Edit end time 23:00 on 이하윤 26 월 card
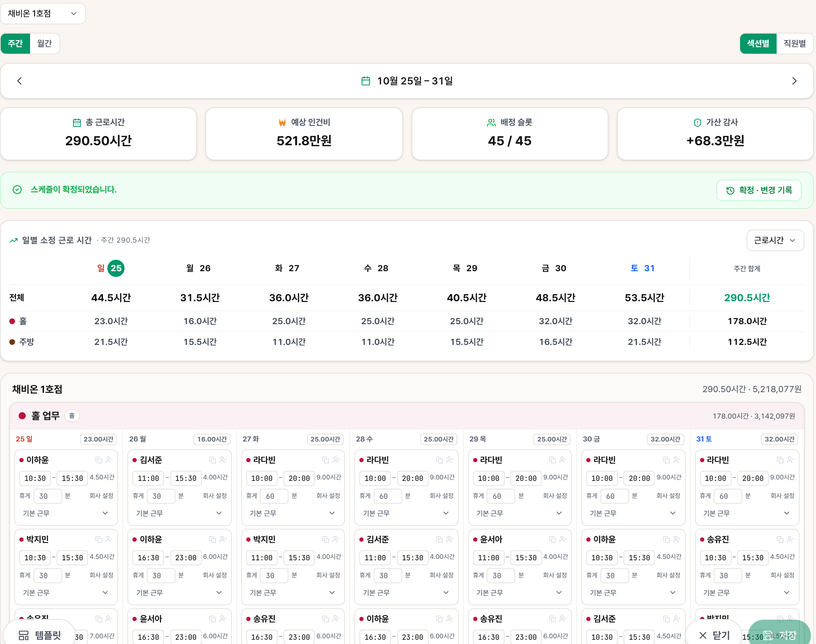The width and height of the screenshot is (816, 644). point(186,558)
